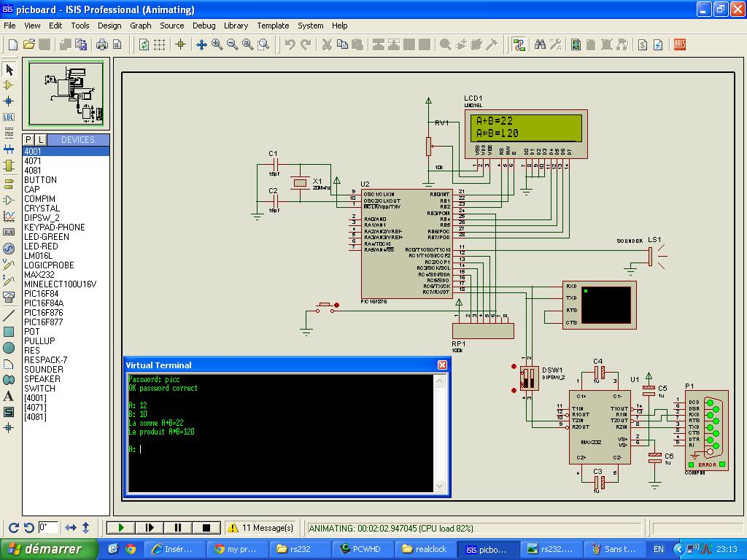This screenshot has height=560, width=747.
Task: Toggle the Wire Autorouter icon
Action: click(x=519, y=44)
